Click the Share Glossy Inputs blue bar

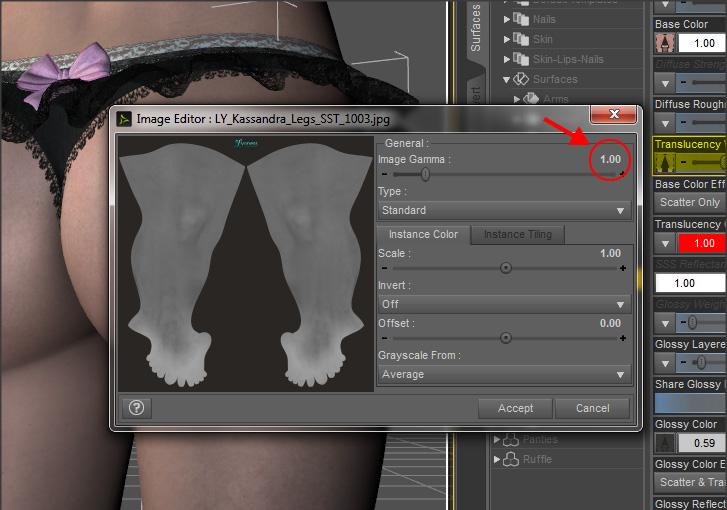pos(690,403)
